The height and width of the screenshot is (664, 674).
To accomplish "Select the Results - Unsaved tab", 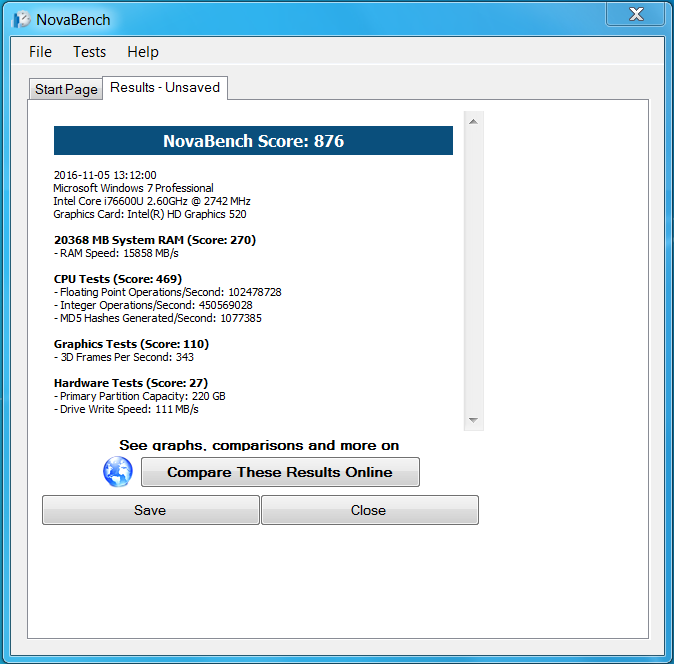I will [x=165, y=88].
